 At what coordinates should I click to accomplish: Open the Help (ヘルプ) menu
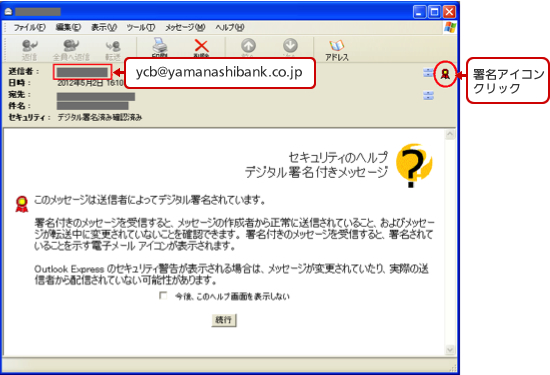click(229, 27)
